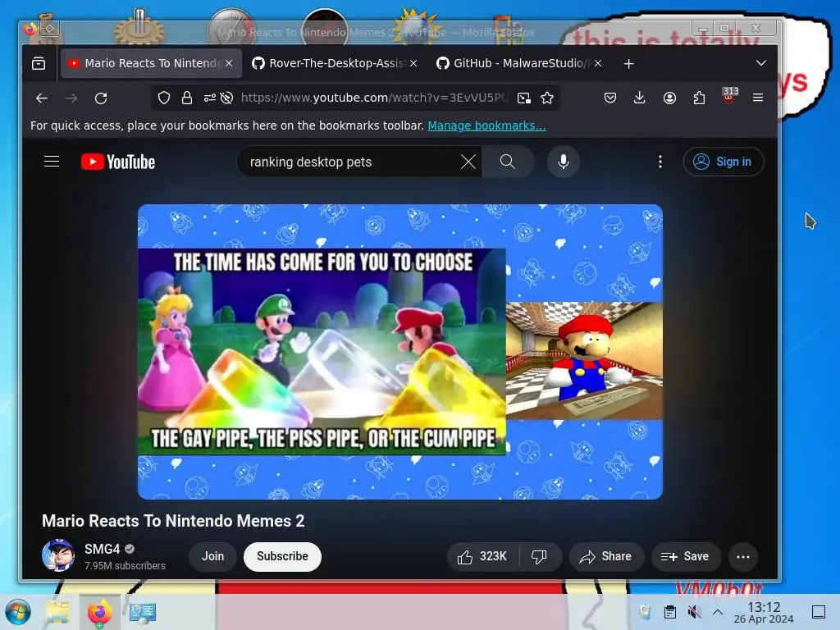Click the video title text

point(173,521)
